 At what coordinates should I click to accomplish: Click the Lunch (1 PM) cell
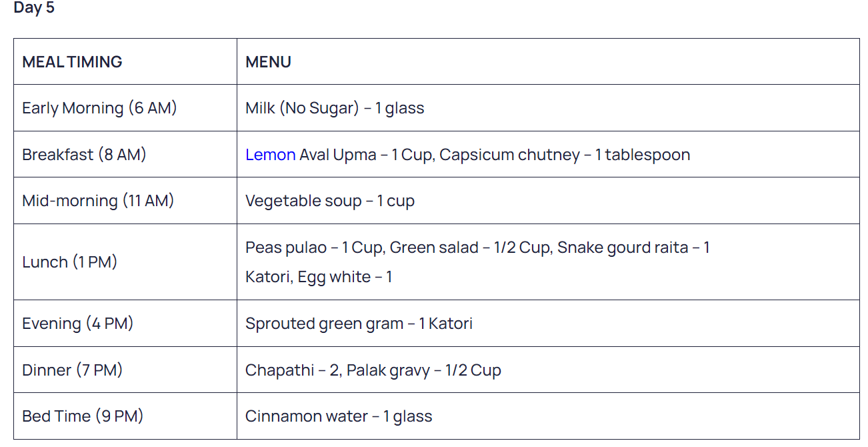125,262
